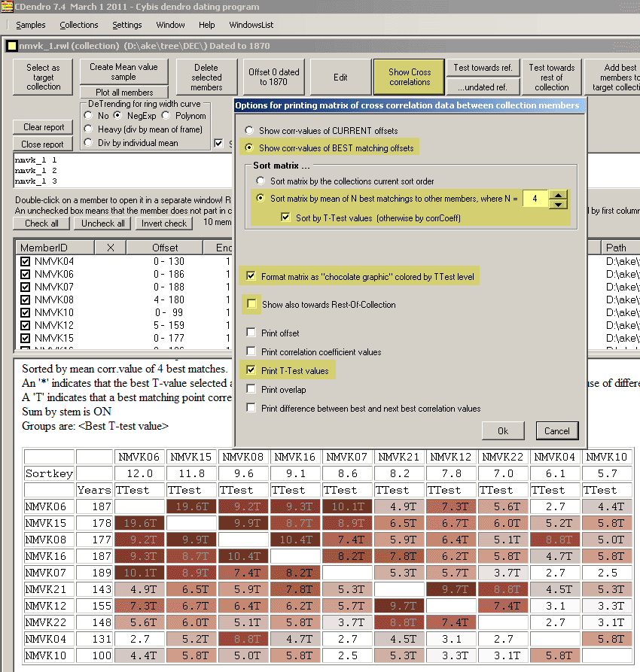
Task: Click Test towards rest of collection button
Action: [x=552, y=78]
